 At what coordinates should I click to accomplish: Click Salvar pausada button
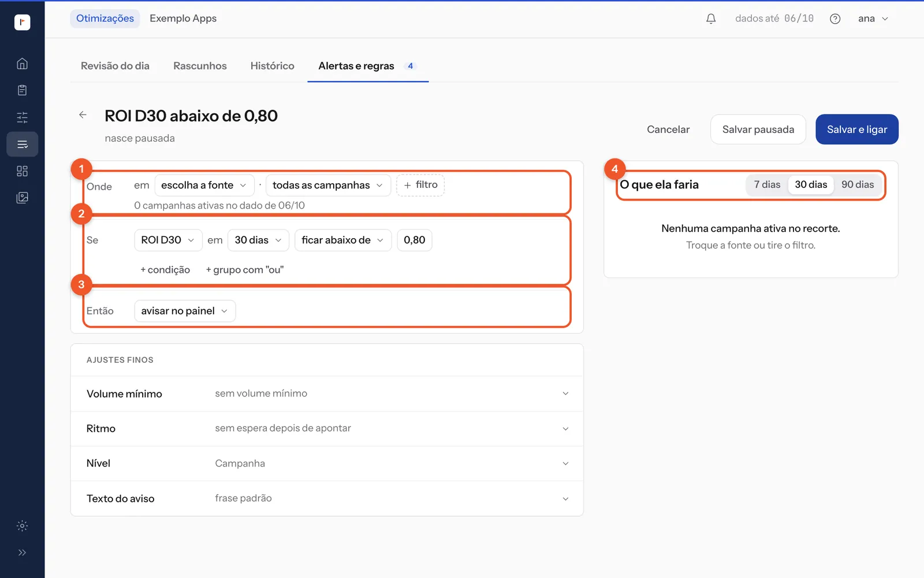point(758,129)
